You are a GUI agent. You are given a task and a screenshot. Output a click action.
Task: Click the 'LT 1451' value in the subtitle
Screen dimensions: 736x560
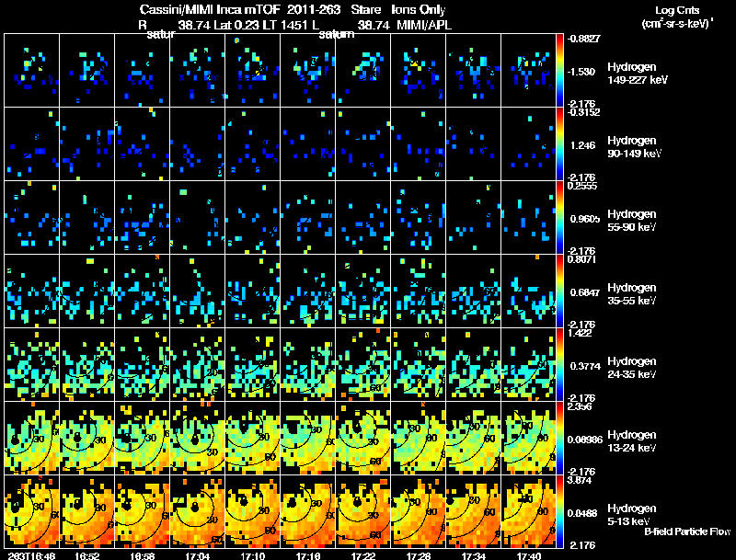[x=285, y=25]
